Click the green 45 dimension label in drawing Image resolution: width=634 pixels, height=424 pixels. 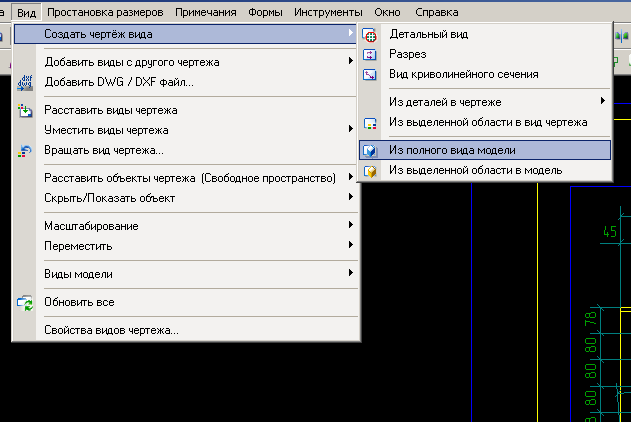[x=609, y=232]
